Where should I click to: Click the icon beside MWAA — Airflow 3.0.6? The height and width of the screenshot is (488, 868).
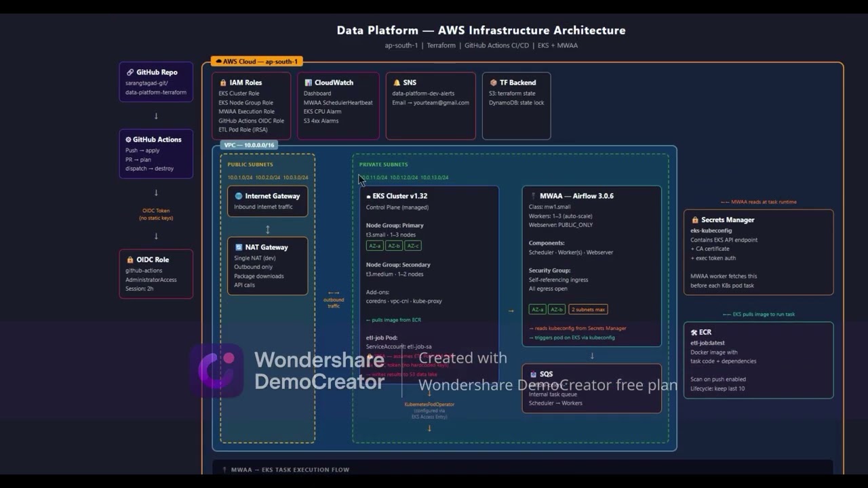[x=533, y=197]
